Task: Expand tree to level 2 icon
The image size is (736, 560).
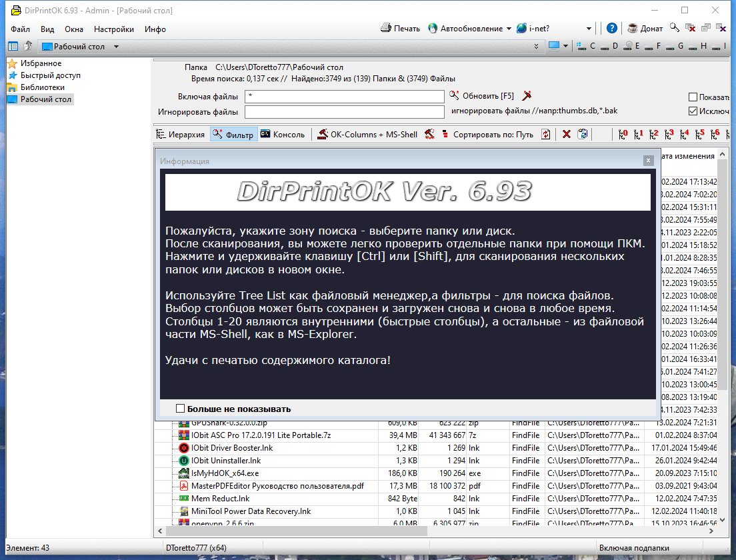Action: pyautogui.click(x=654, y=134)
